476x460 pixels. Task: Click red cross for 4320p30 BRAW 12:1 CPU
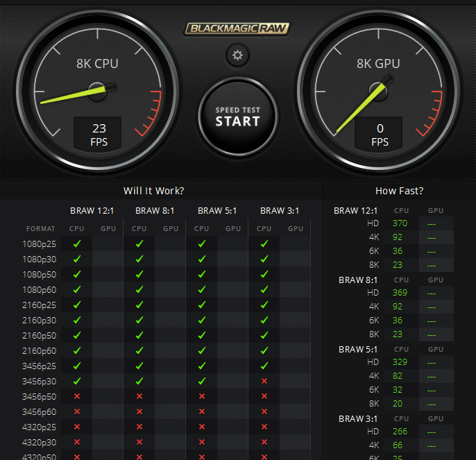(77, 442)
